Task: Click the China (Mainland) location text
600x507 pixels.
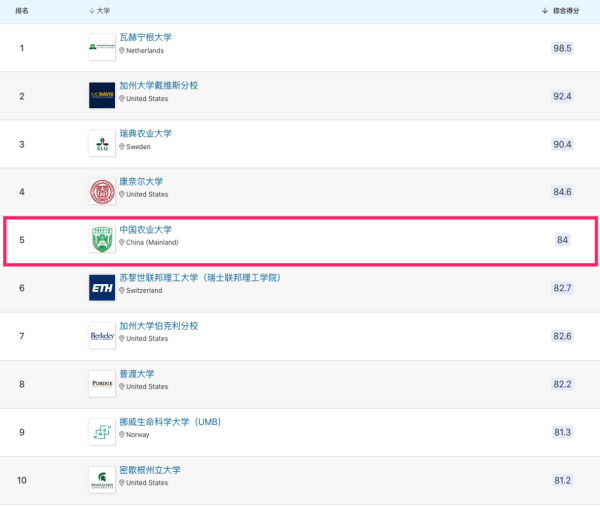Action: point(152,242)
